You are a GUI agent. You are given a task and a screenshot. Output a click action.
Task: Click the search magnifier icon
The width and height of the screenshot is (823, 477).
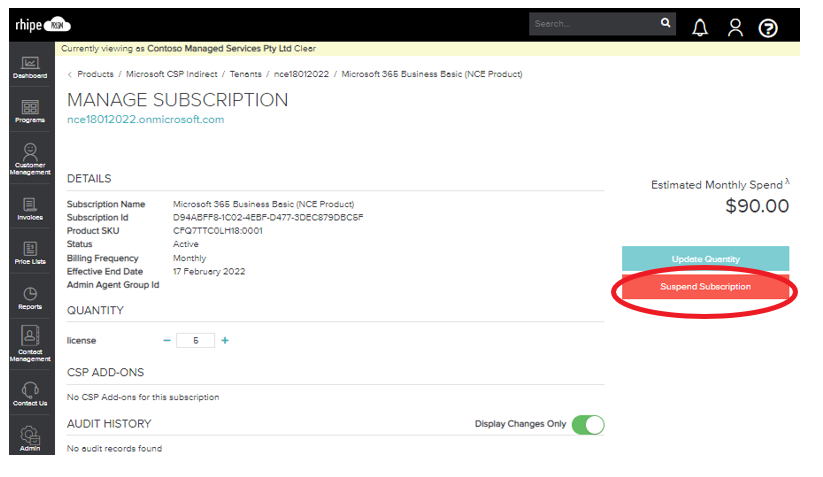[x=666, y=23]
